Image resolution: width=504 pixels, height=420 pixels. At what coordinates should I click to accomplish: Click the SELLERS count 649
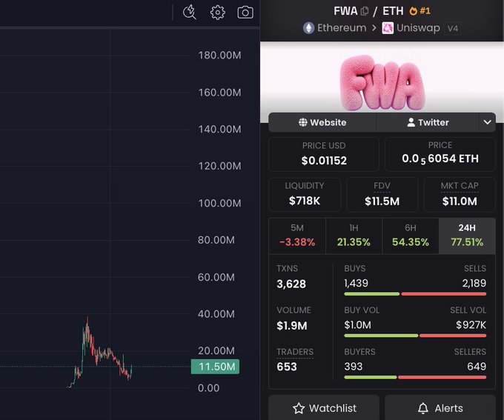coord(477,367)
